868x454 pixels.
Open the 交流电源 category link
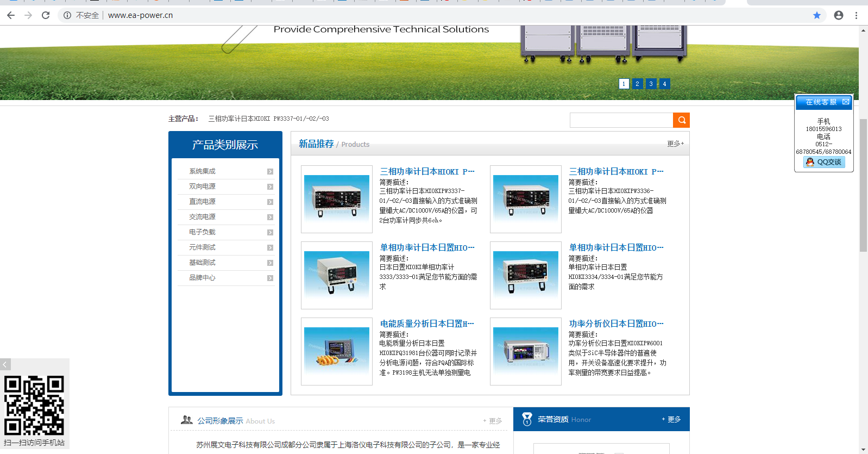(x=202, y=217)
